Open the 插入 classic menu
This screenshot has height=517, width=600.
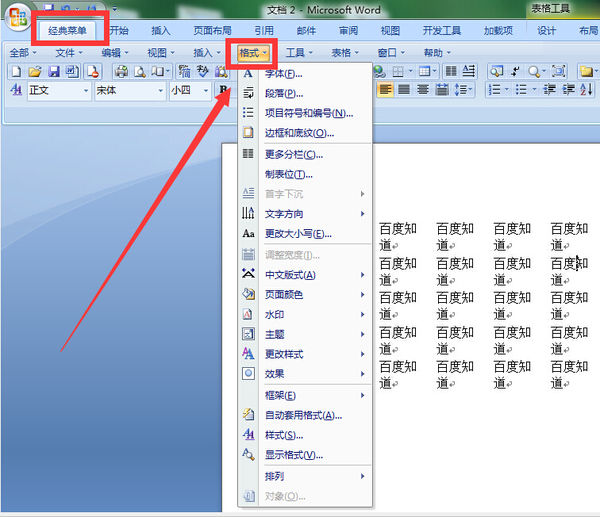tap(207, 53)
